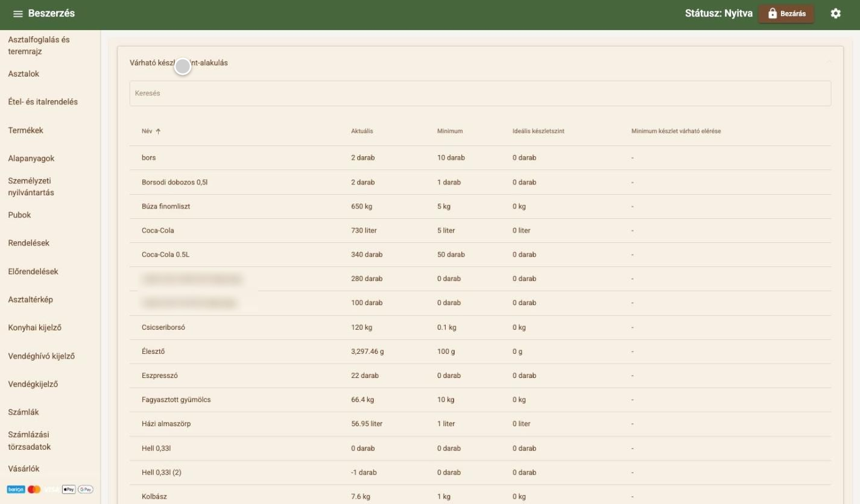This screenshot has height=504, width=860.
Task: Click the Barion payment logo
Action: point(16,490)
